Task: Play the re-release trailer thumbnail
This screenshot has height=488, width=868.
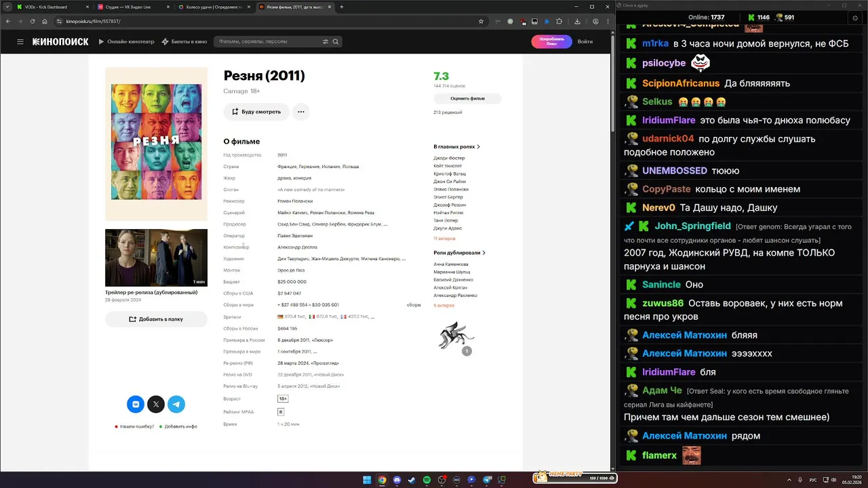Action: point(156,258)
